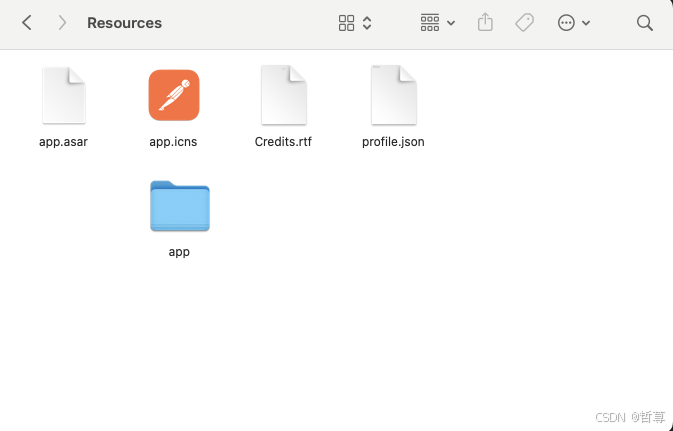Open the search magnifier
The width and height of the screenshot is (673, 431).
pos(645,23)
